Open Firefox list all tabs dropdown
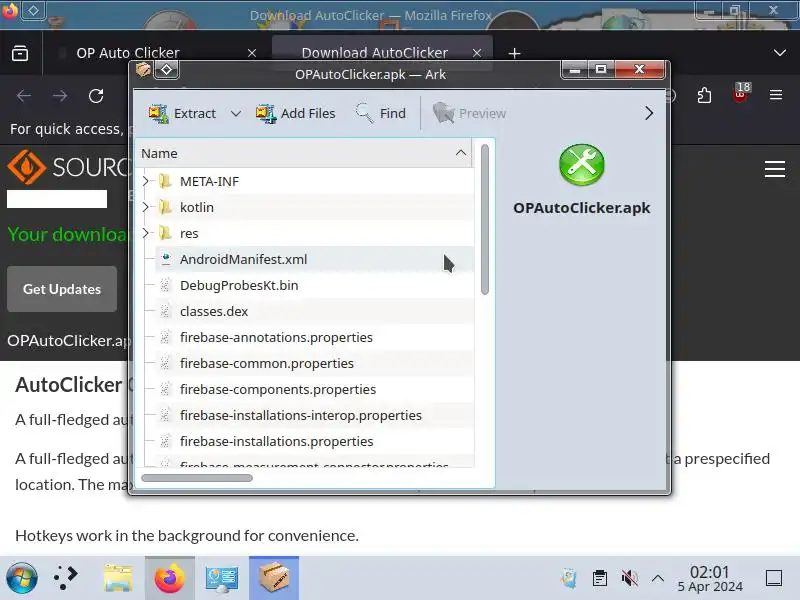 coord(780,53)
